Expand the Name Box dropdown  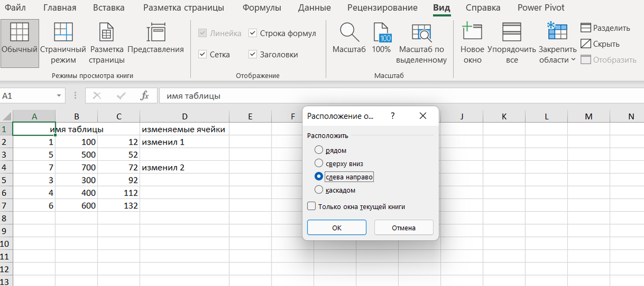[x=59, y=96]
